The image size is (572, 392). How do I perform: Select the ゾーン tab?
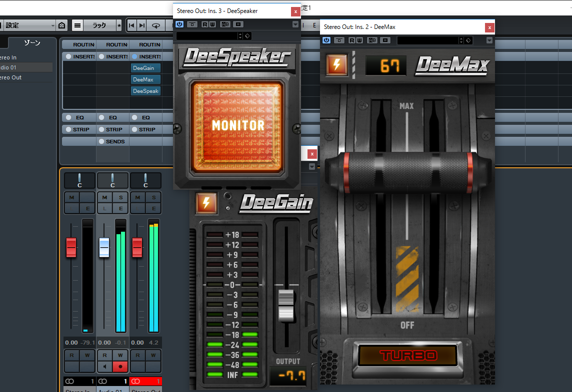tap(32, 42)
